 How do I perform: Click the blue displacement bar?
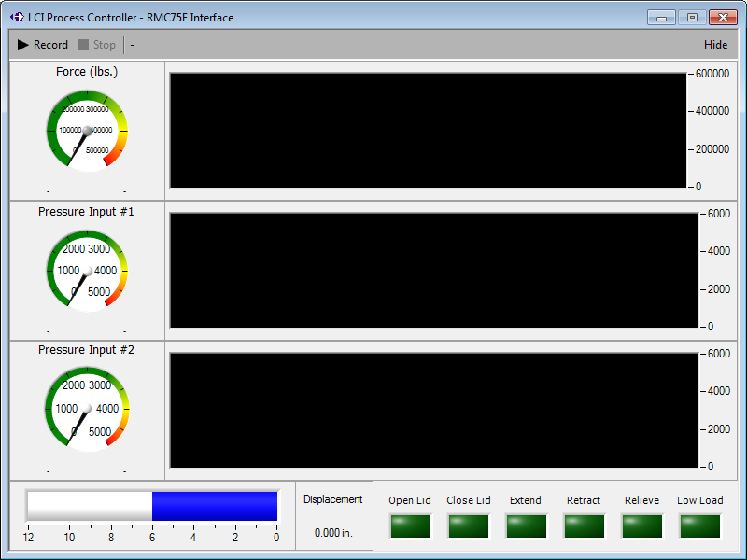(215, 506)
